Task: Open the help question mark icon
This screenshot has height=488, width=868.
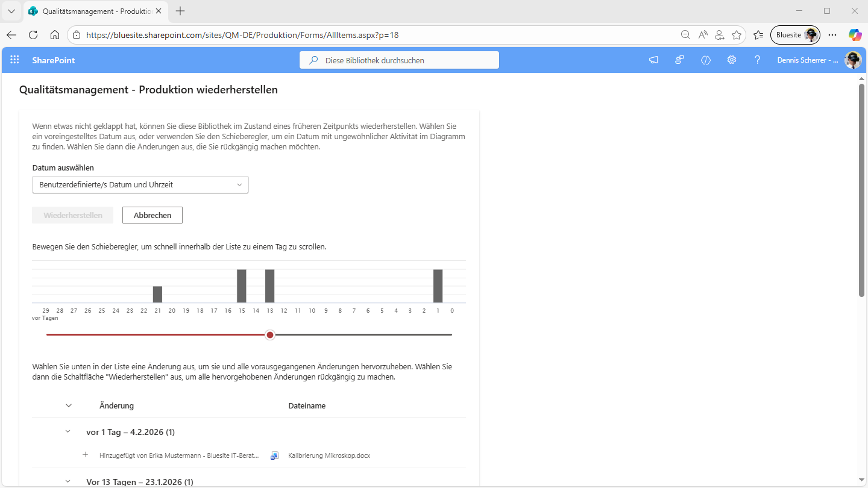Action: [757, 60]
